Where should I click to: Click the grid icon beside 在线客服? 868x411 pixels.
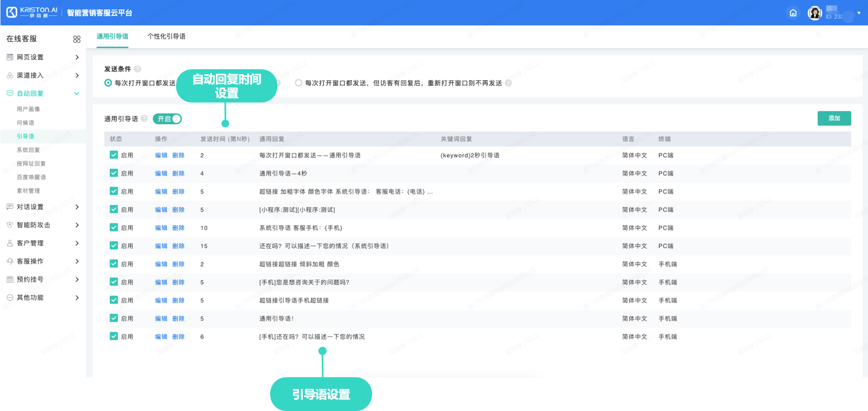click(x=77, y=39)
